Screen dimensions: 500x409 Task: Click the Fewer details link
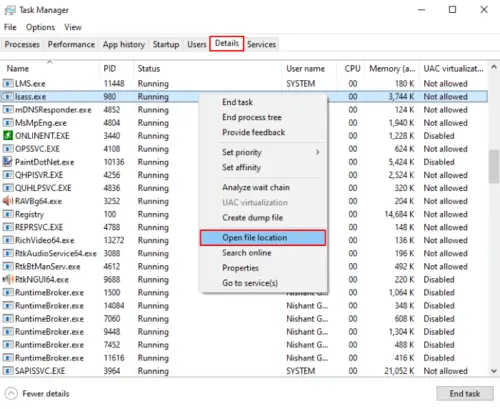[x=46, y=394]
